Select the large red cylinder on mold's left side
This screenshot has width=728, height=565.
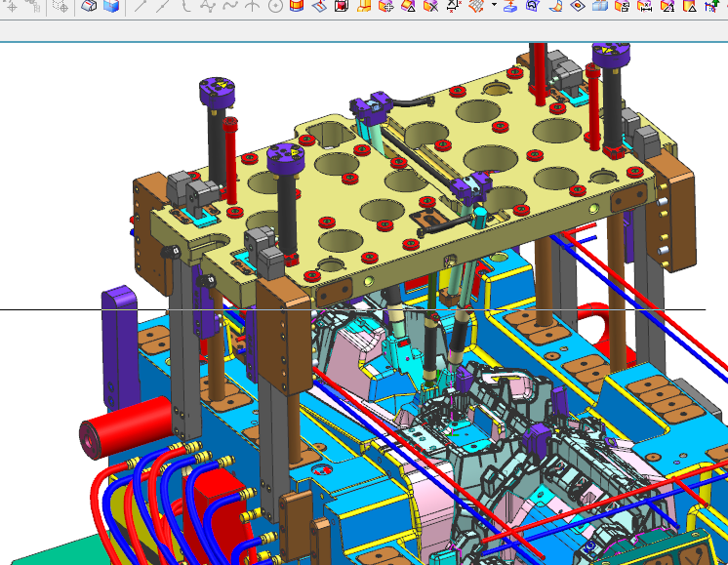(127, 427)
